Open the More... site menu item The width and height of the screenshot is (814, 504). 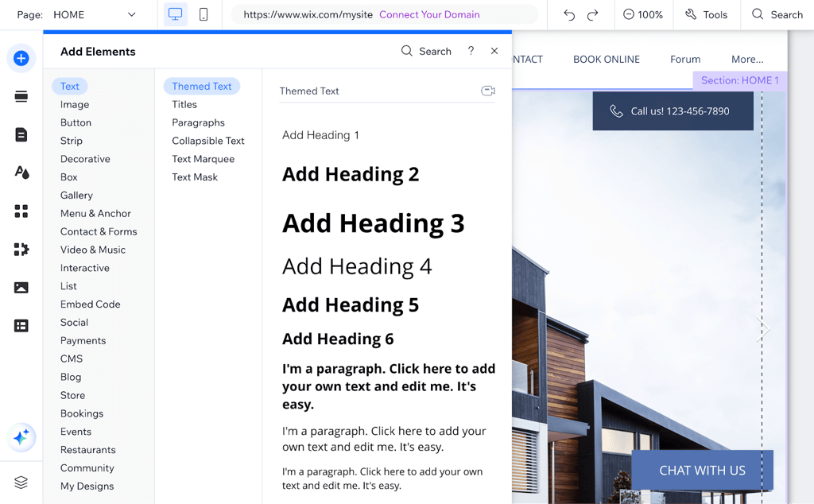[747, 59]
